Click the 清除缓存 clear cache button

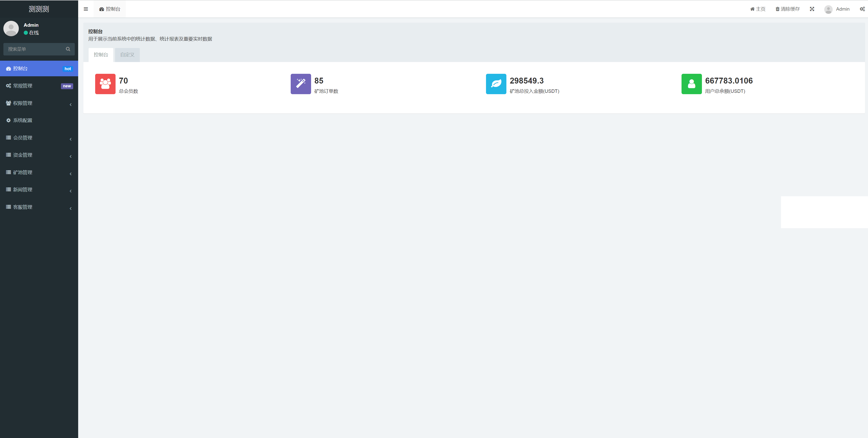point(788,9)
